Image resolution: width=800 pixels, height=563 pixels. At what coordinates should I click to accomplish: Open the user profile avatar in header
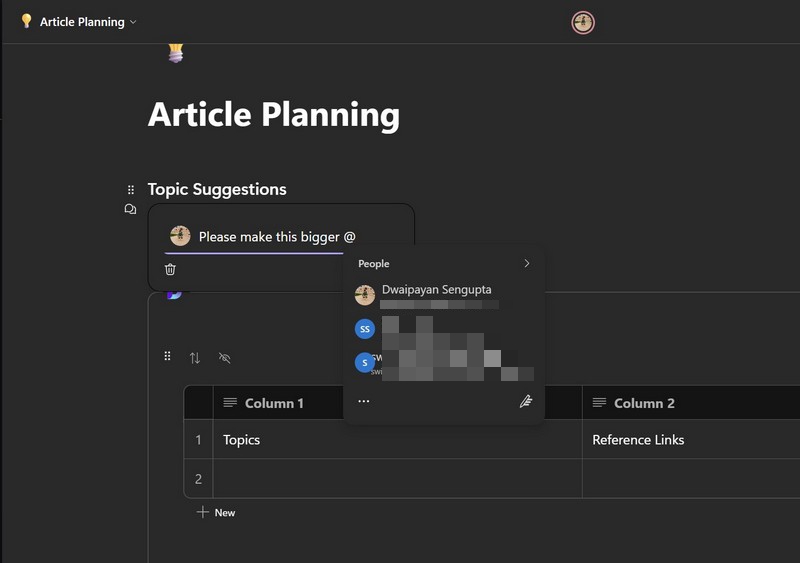point(583,22)
